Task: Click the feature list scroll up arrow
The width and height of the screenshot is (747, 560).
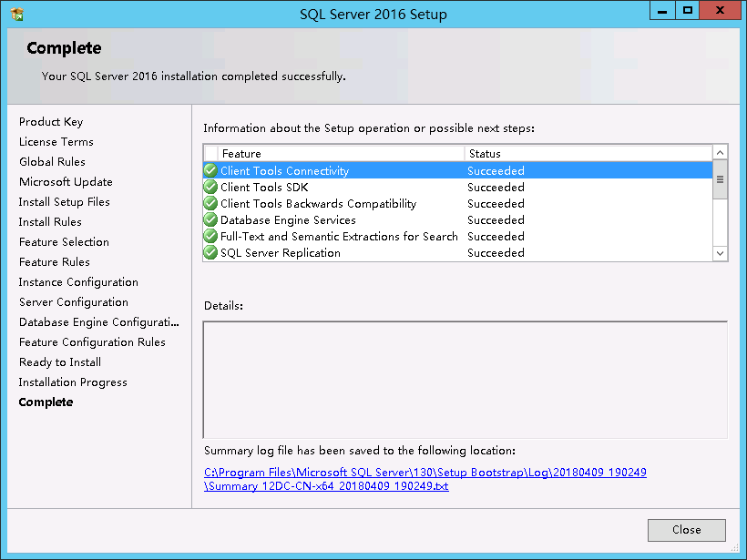Action: point(720,153)
